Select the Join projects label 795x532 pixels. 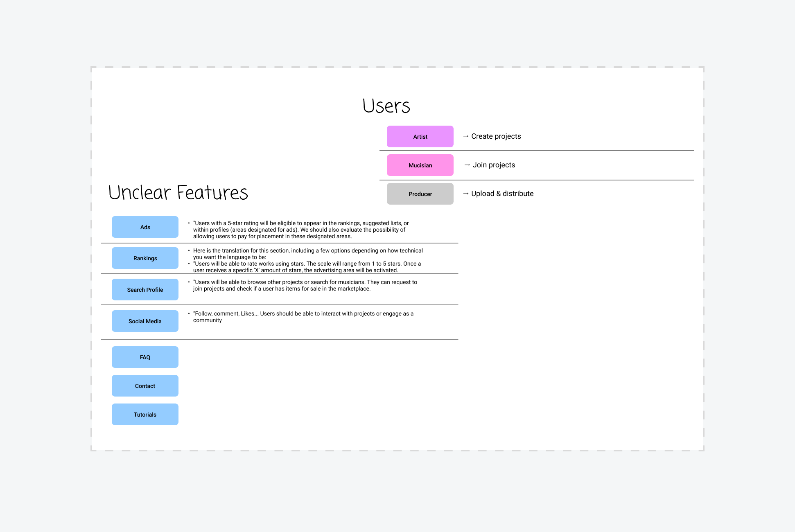[x=494, y=165]
